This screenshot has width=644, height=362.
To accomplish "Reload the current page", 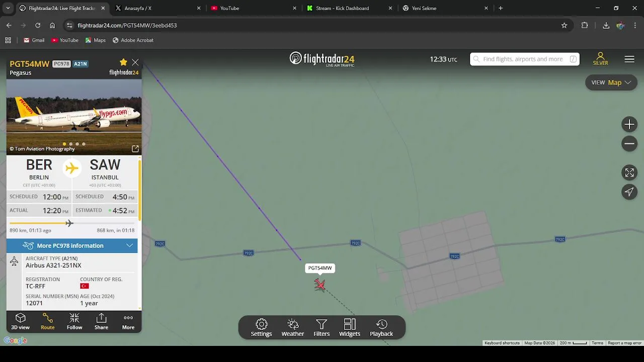I will (38, 25).
